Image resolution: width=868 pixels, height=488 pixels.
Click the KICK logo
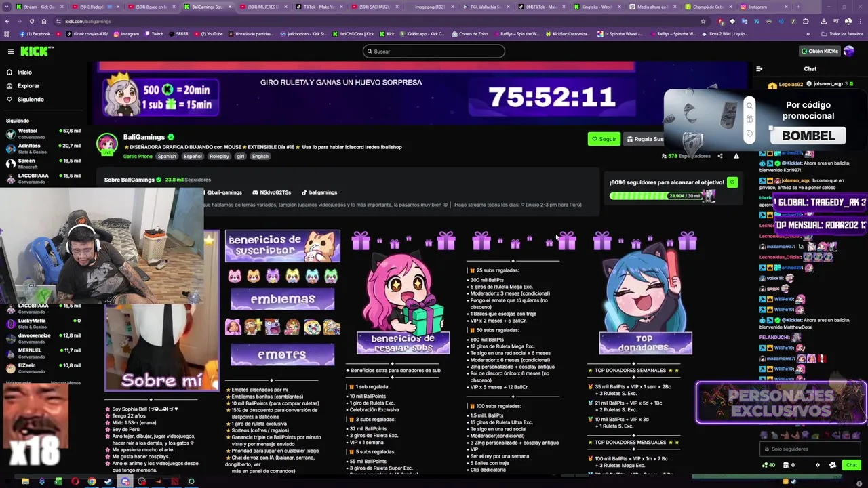(37, 51)
